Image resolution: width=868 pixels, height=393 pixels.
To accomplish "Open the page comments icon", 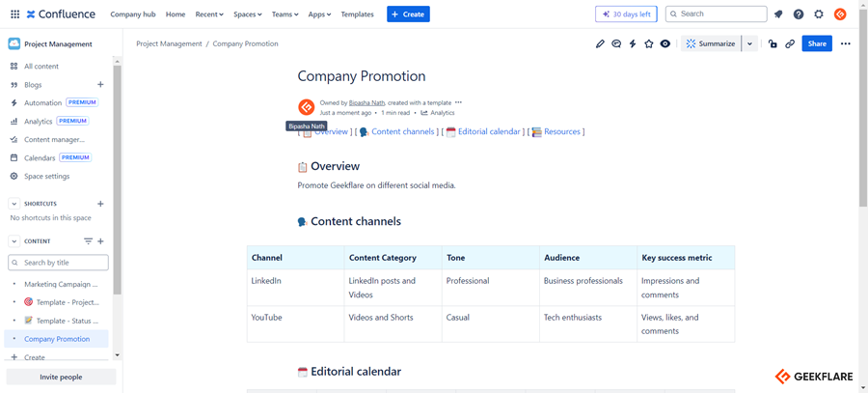I will point(616,43).
